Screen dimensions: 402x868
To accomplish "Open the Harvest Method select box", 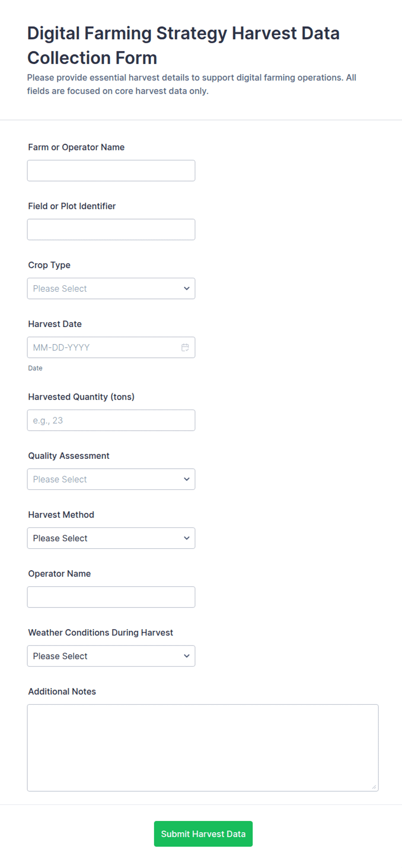I will point(111,538).
